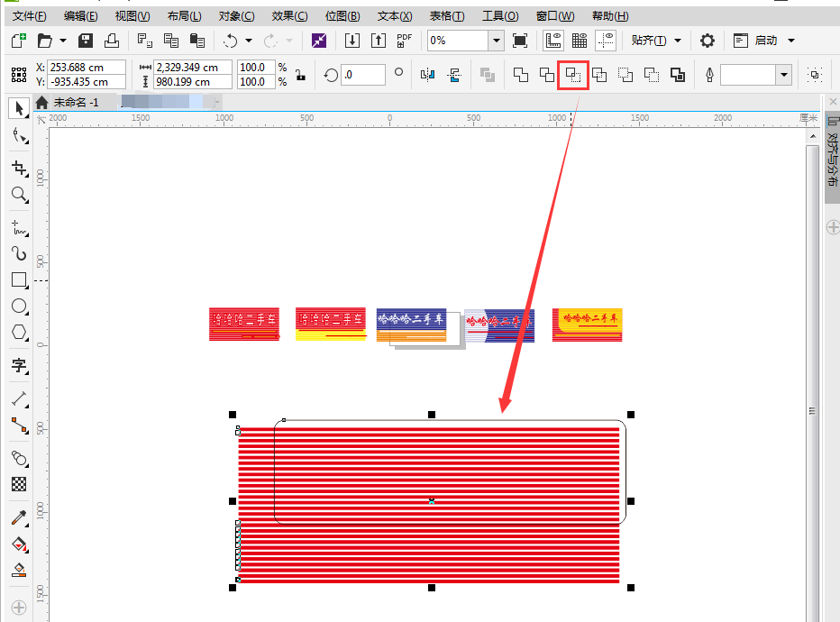Open the 对齐与分布 docker tab
The width and height of the screenshot is (840, 622).
coord(832,158)
